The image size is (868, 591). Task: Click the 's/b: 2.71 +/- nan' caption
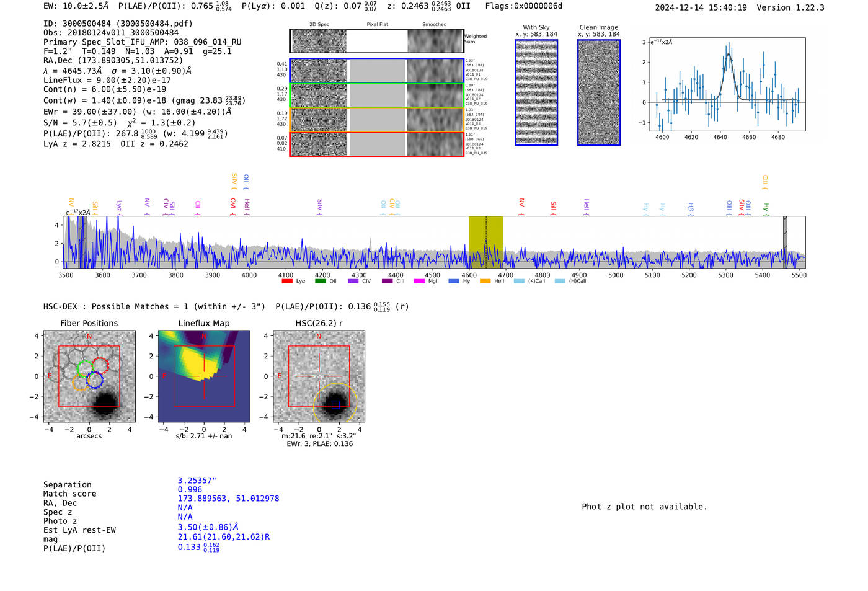tap(204, 436)
